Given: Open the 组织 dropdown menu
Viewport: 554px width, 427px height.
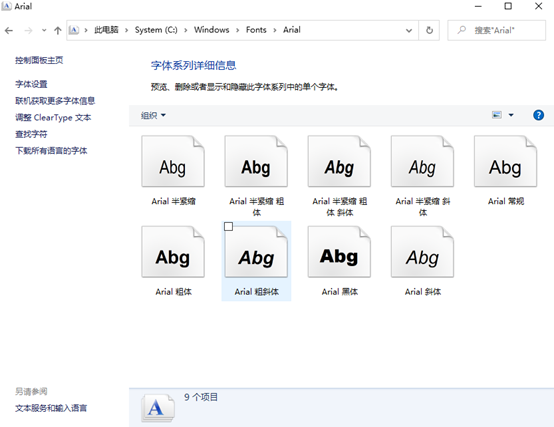Looking at the screenshot, I should (x=153, y=115).
